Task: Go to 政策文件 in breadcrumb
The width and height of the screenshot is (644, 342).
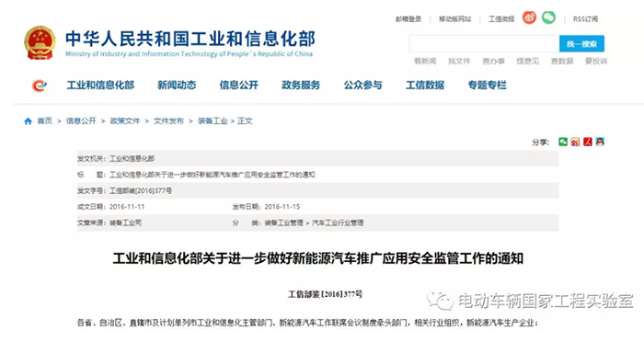Action: 125,121
